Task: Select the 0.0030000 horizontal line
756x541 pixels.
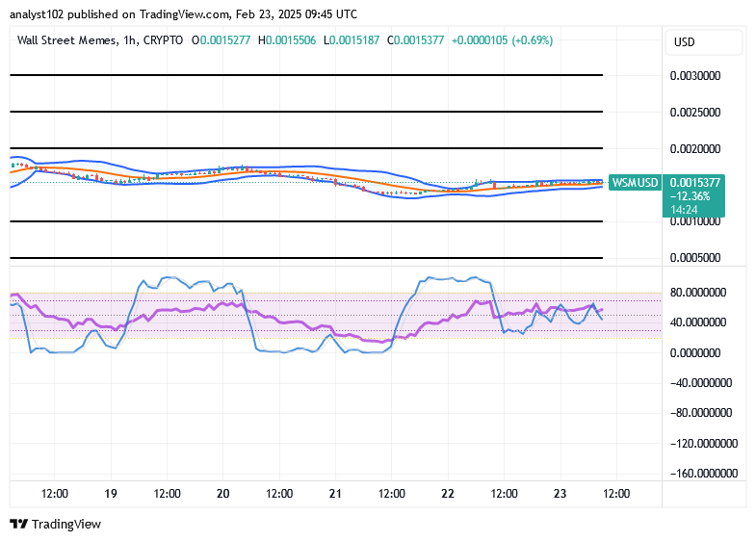Action: pos(306,75)
